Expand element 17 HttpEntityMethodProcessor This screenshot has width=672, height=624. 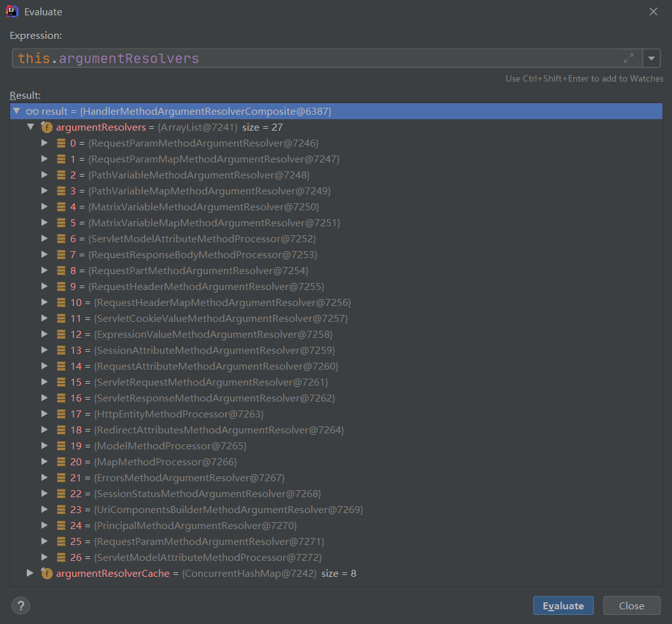pyautogui.click(x=44, y=414)
